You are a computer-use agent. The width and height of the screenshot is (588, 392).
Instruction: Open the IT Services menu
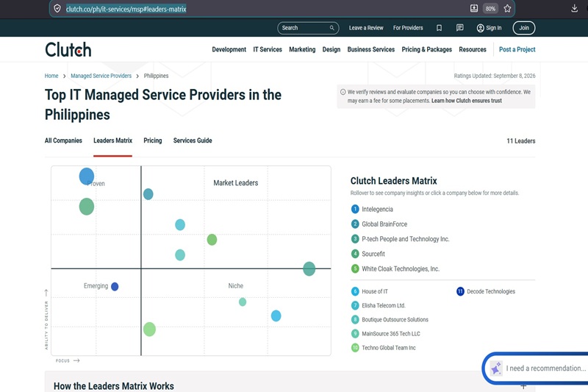pos(268,49)
